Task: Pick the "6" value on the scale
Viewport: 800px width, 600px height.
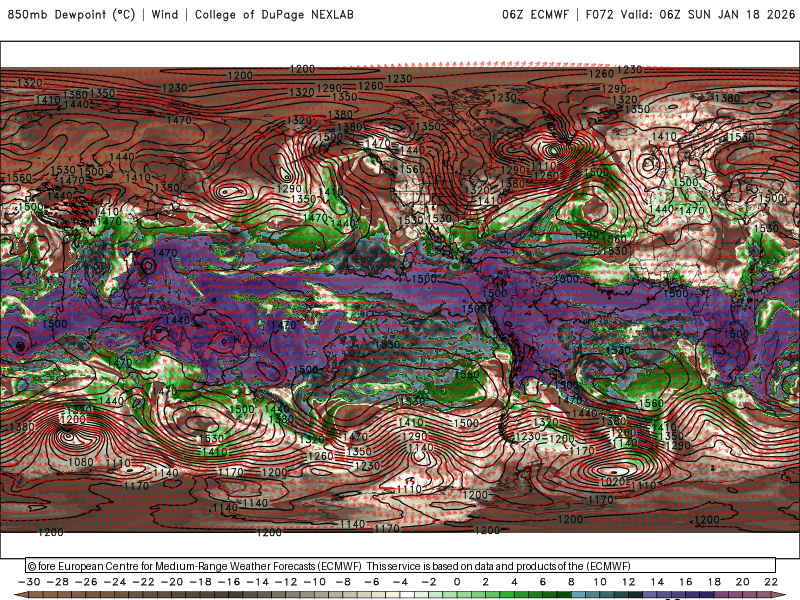Action: (543, 582)
